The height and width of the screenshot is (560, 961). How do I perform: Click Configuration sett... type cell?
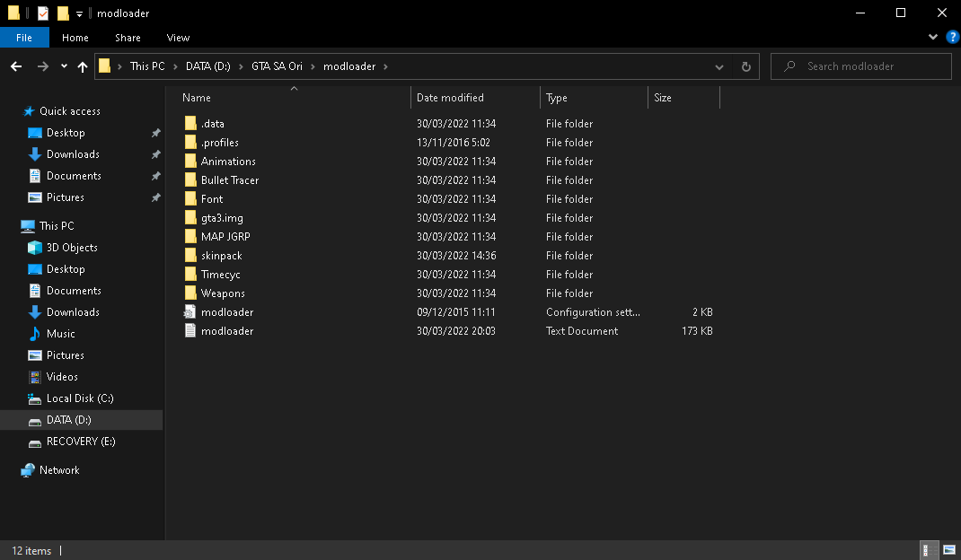[x=594, y=312]
